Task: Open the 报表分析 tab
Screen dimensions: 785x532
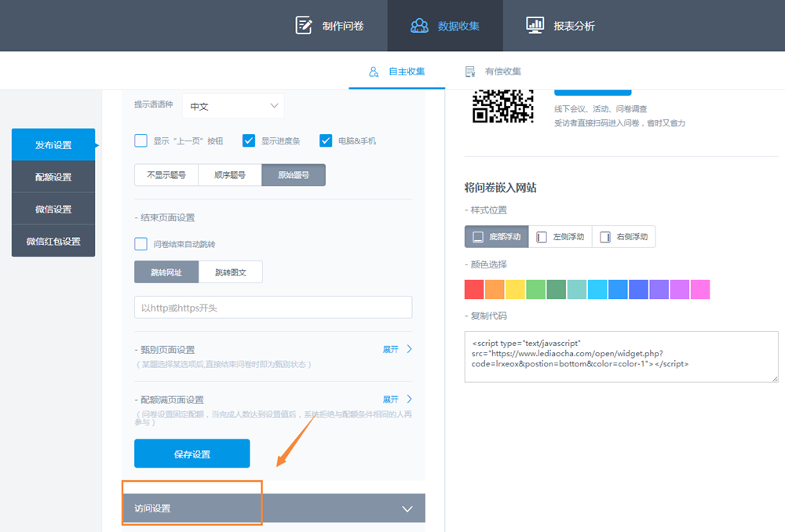Action: [x=560, y=26]
